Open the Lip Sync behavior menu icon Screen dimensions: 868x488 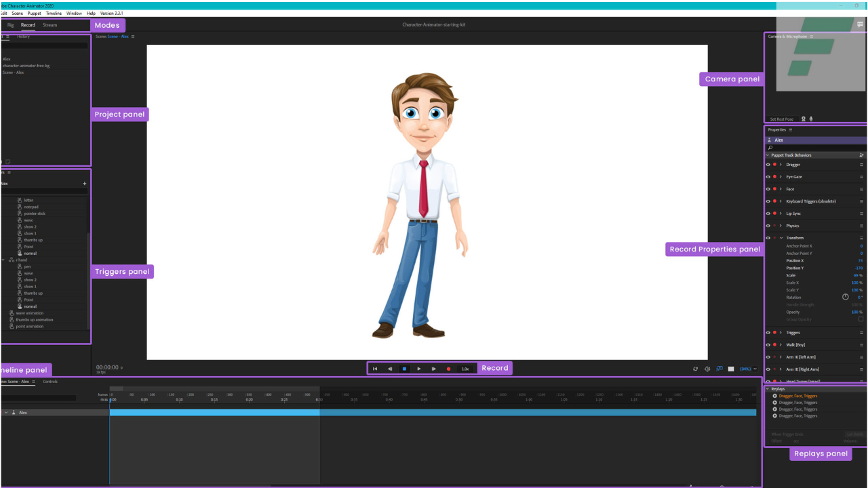862,213
